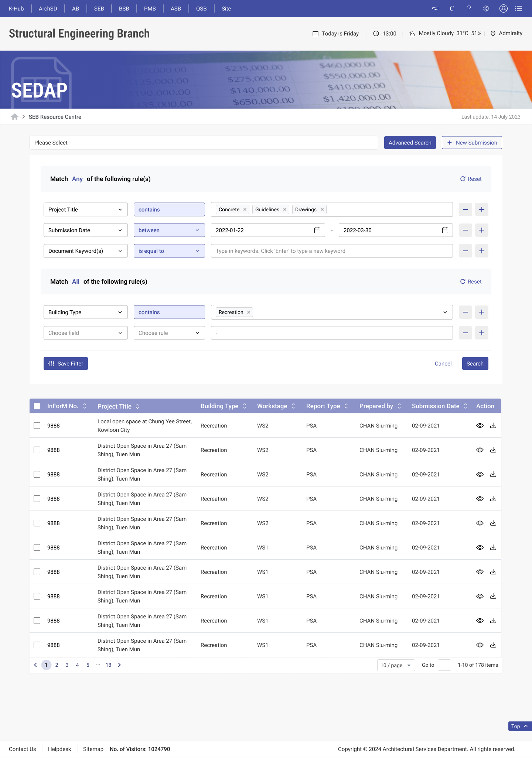Viewport: 532px width, 758px height.
Task: Open the BSB menu in top navigation
Action: [124, 8]
